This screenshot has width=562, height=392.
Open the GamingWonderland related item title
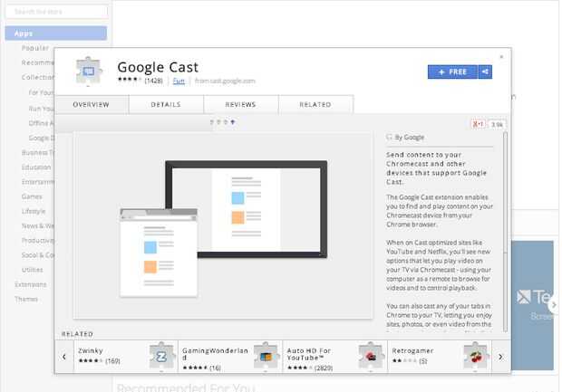tap(215, 354)
